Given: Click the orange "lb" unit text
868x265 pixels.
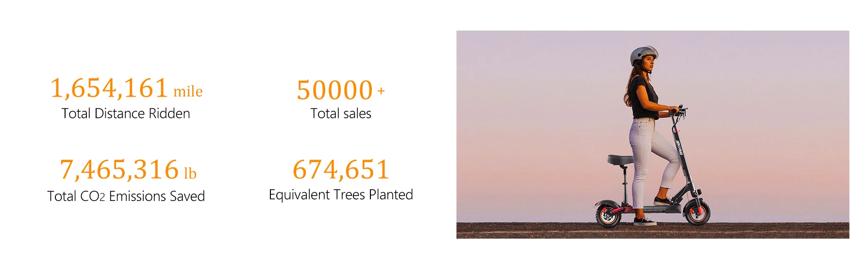Looking at the screenshot, I should (190, 173).
